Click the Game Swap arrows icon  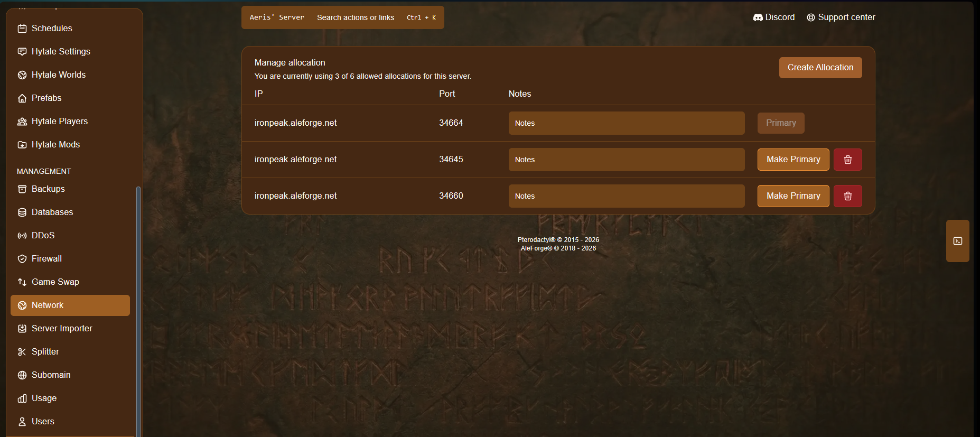click(22, 282)
